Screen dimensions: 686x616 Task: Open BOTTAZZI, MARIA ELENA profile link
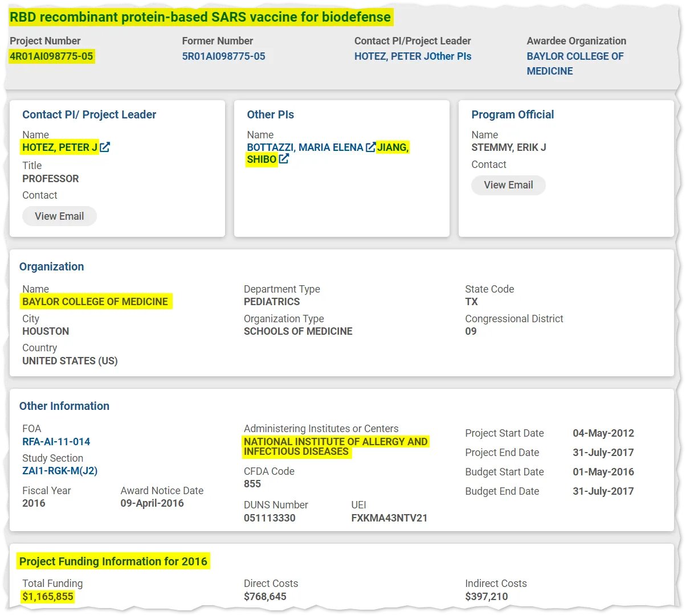(305, 147)
